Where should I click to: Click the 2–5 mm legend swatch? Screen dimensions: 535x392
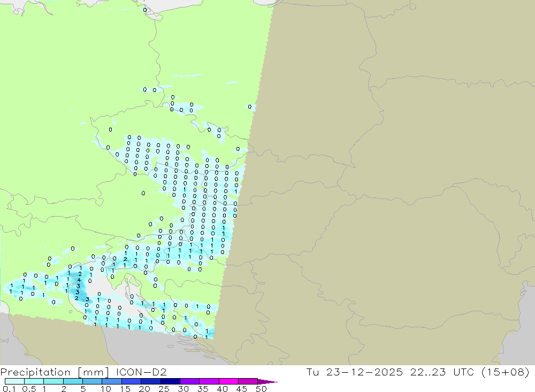pos(73,381)
